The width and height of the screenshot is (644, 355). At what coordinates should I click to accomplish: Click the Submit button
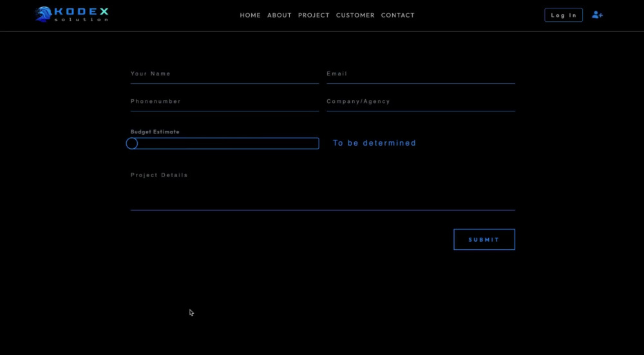click(484, 239)
